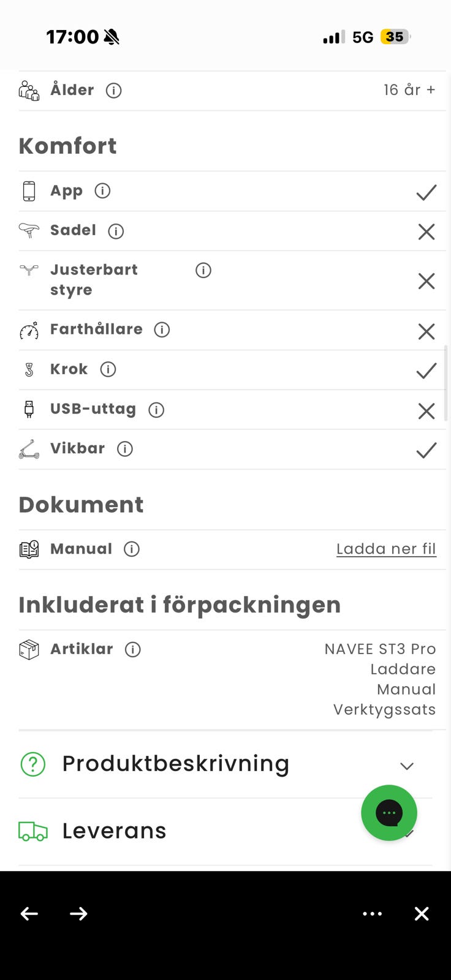This screenshot has height=980, width=451.
Task: Show Manual info tooltip
Action: (x=132, y=549)
